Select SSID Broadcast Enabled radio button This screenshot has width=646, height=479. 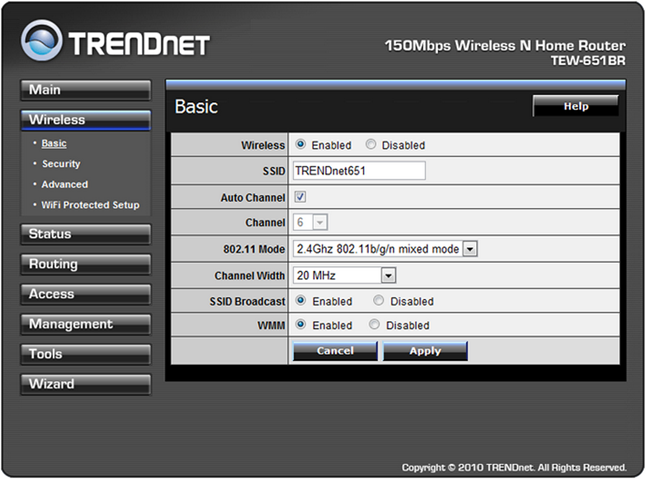[x=301, y=301]
